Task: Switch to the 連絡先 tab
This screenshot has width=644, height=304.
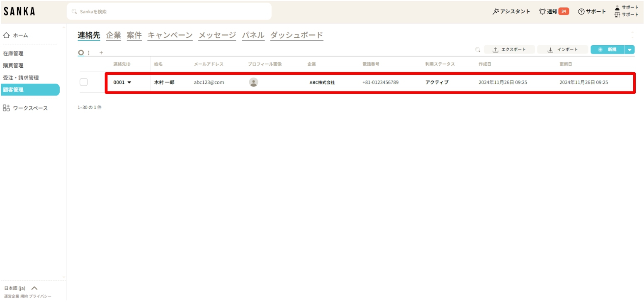Action: point(89,35)
